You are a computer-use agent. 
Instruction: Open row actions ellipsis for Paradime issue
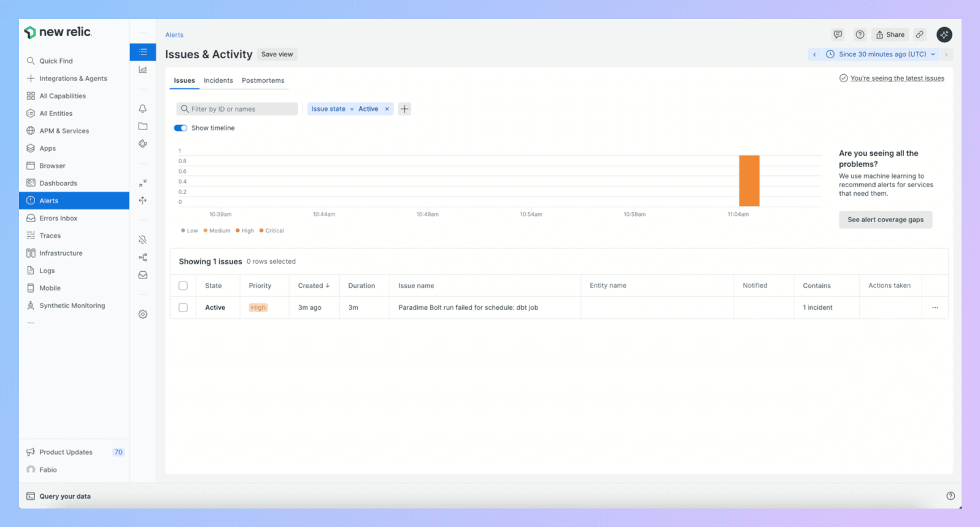coord(935,307)
